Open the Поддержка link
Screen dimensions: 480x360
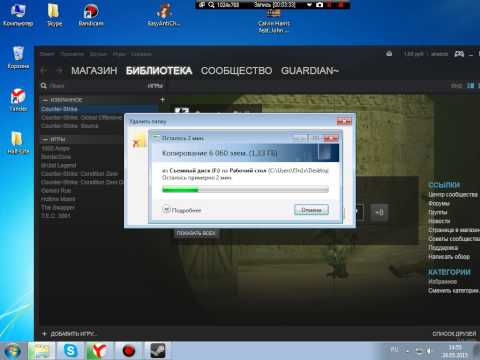point(443,248)
